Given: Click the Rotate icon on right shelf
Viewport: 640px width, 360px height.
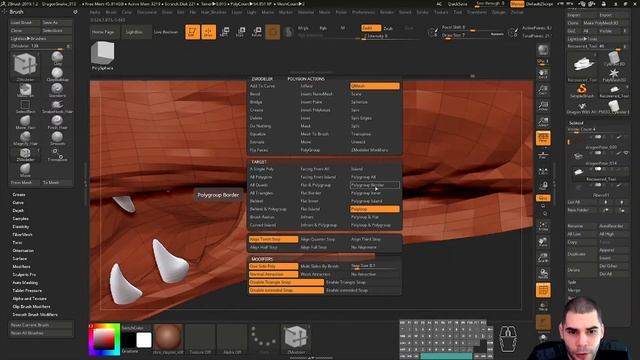Looking at the screenshot, I should tap(543, 273).
